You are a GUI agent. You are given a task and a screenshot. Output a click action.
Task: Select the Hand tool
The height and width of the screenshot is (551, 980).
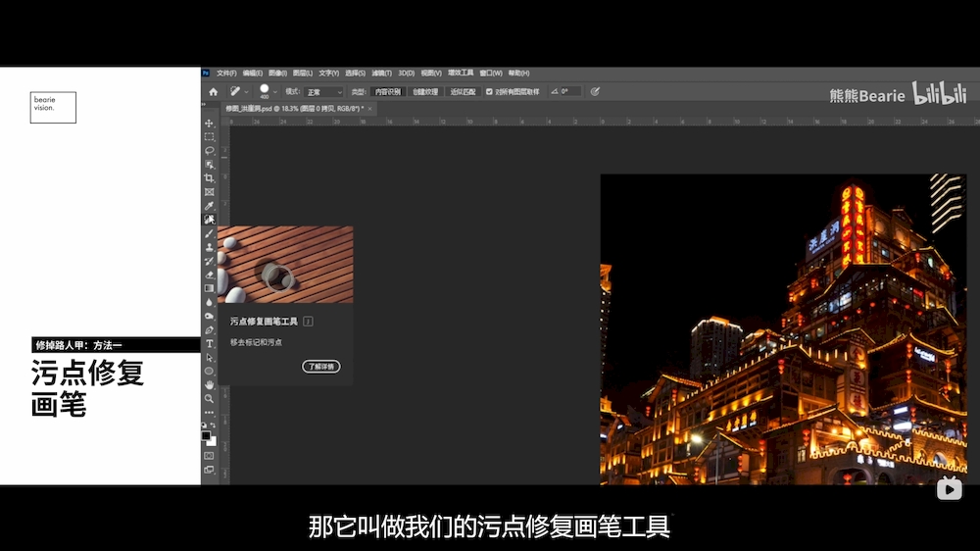click(209, 385)
